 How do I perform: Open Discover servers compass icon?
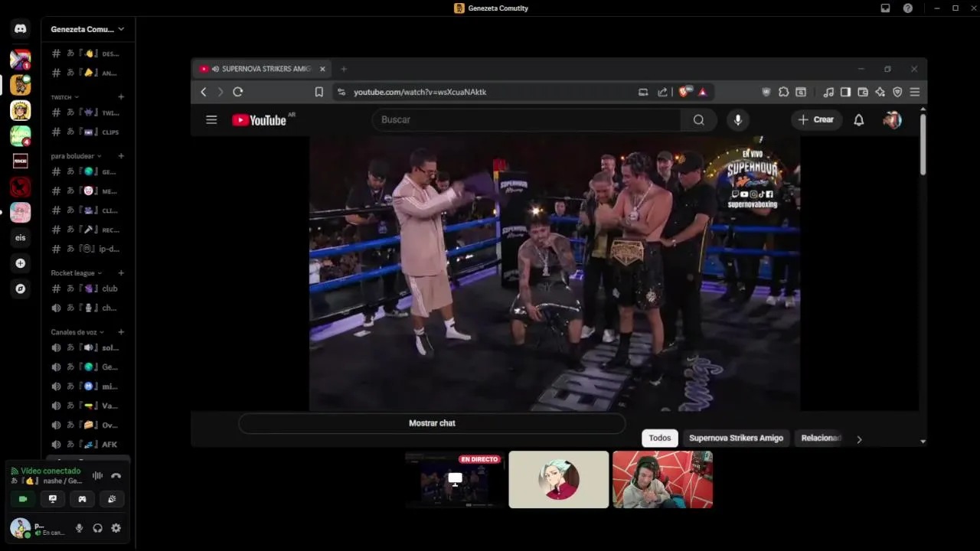coord(21,289)
